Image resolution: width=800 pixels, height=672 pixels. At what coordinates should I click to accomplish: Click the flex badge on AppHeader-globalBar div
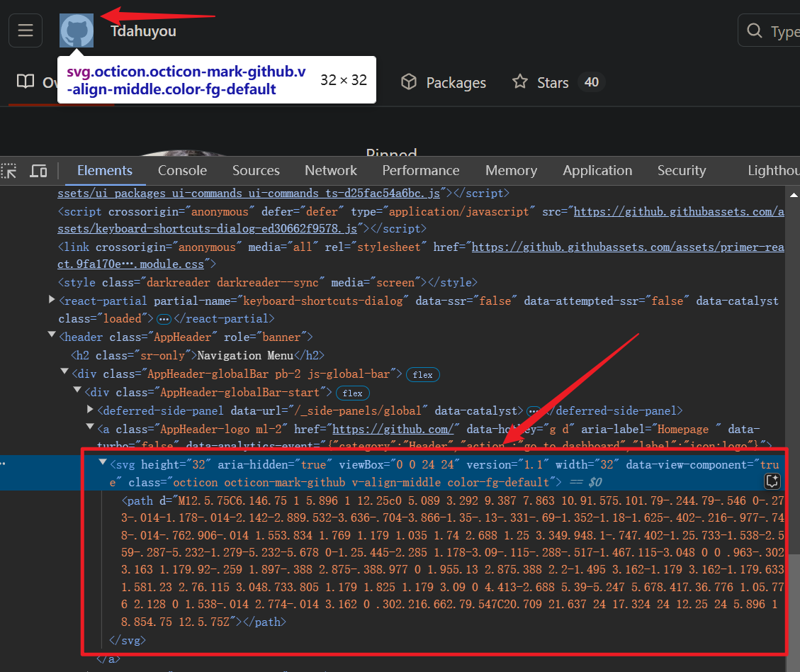[x=422, y=374]
